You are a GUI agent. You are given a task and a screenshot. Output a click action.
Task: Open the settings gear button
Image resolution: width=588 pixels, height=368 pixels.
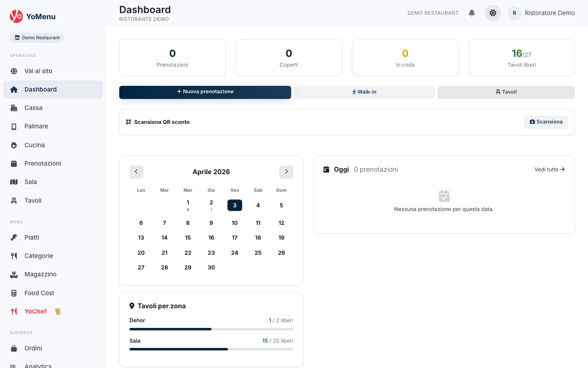tap(493, 13)
